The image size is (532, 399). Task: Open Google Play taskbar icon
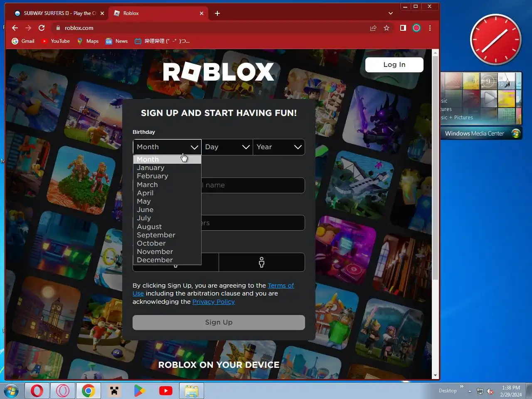click(x=140, y=391)
